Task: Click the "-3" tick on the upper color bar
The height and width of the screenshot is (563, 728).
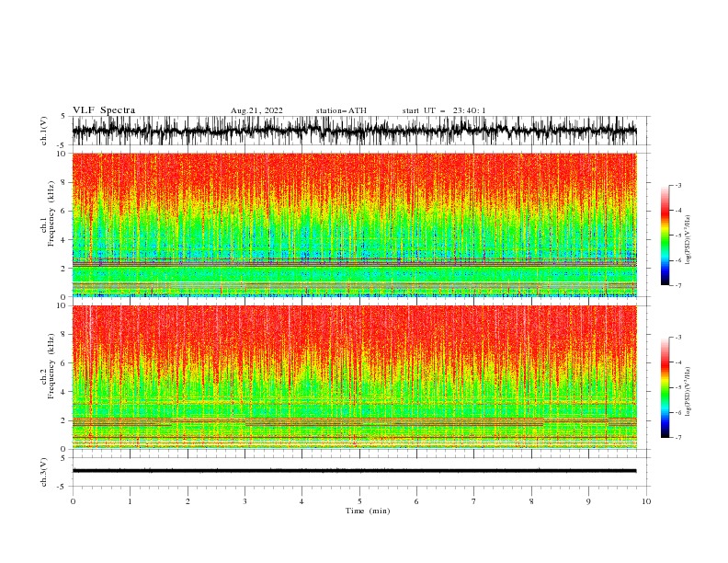Action: (x=677, y=185)
